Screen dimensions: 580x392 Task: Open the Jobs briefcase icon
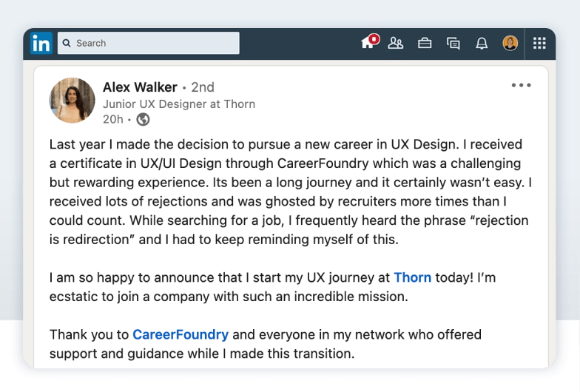coord(425,44)
